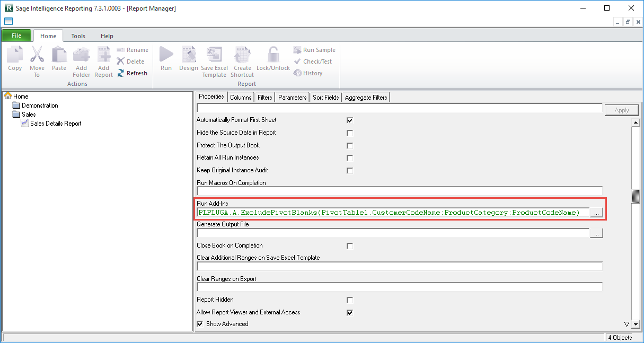This screenshot has height=343, width=644.
Task: Open the Tools ribbon tab
Action: 78,36
